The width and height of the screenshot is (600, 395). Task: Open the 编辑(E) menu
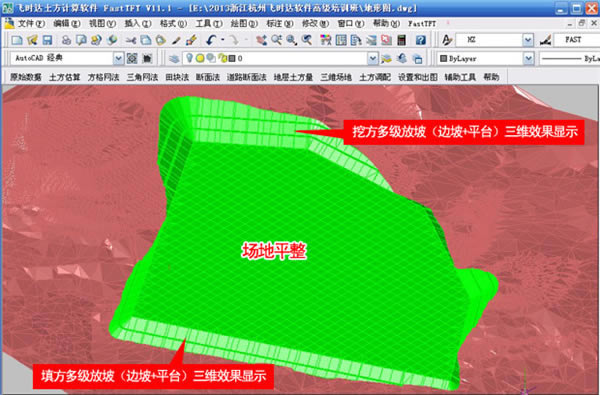tap(67, 23)
